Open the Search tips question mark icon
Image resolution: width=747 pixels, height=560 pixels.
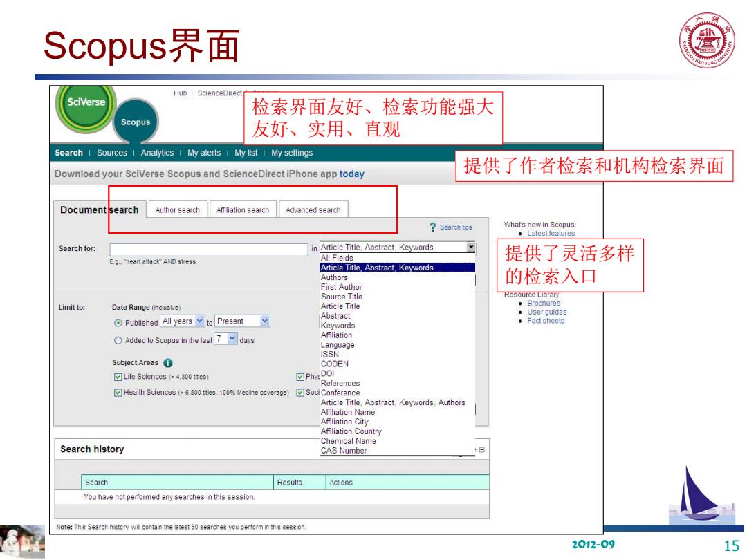point(432,227)
